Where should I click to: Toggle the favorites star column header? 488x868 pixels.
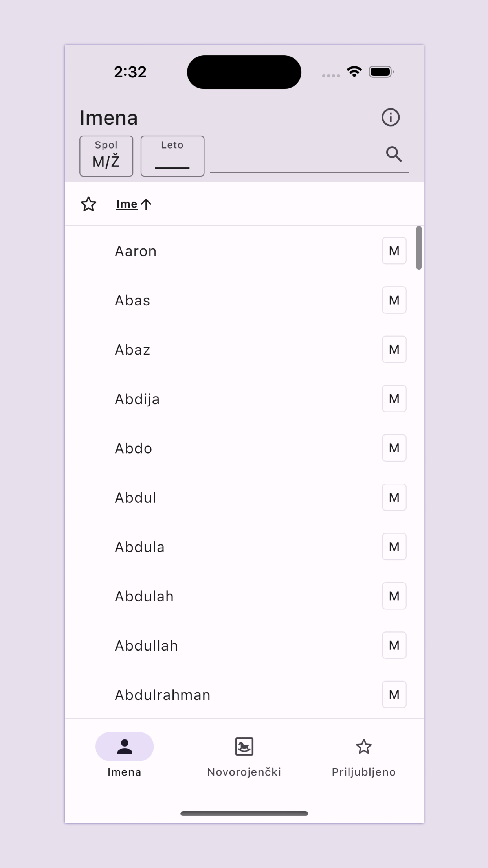click(x=88, y=204)
